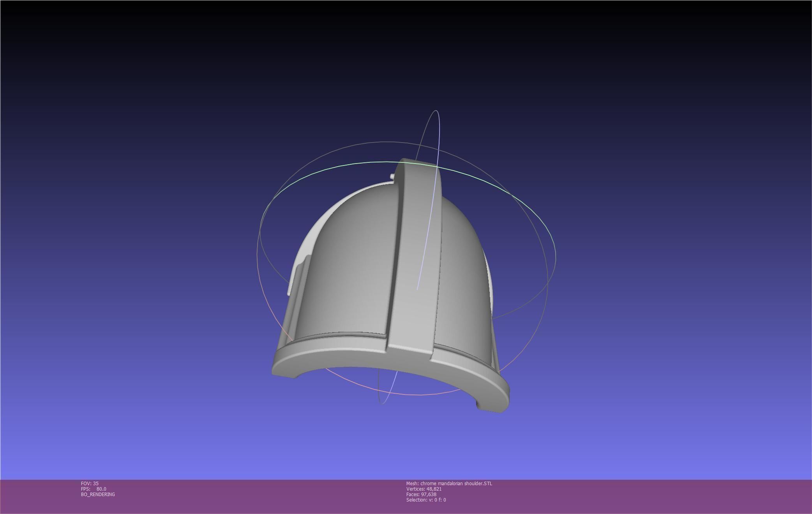The image size is (812, 514).
Task: Click the Faces: 97,638 count
Action: pyautogui.click(x=421, y=494)
